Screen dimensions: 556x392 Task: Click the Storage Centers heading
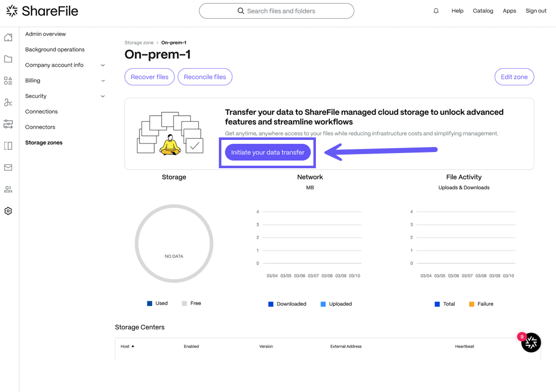click(x=140, y=327)
